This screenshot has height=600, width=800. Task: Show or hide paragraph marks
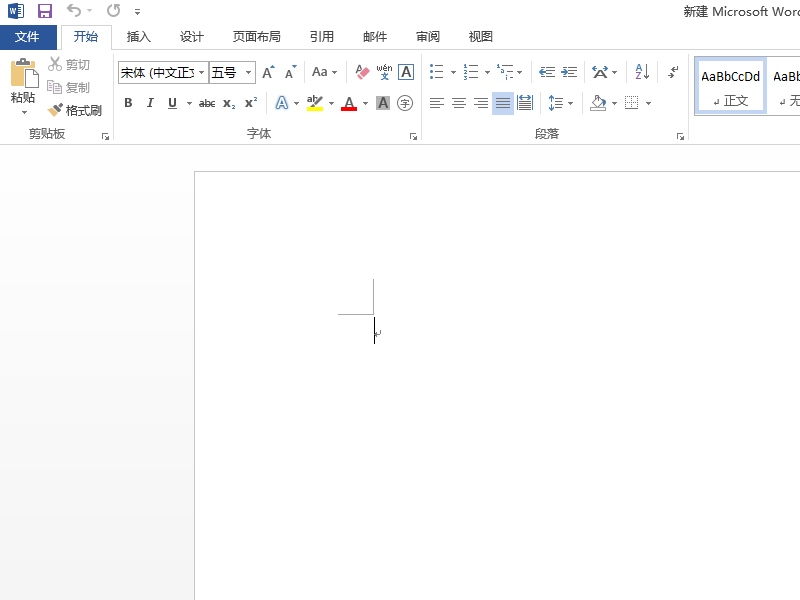click(673, 72)
